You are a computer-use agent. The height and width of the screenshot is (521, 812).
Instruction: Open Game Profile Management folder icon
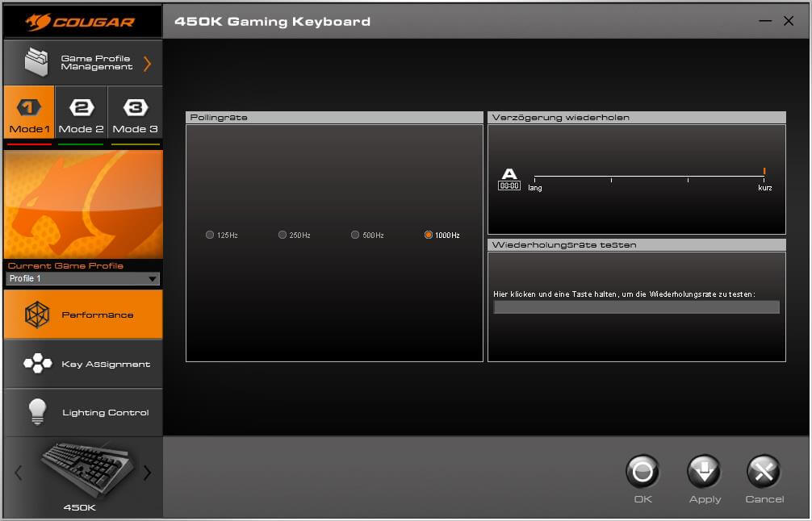click(36, 63)
